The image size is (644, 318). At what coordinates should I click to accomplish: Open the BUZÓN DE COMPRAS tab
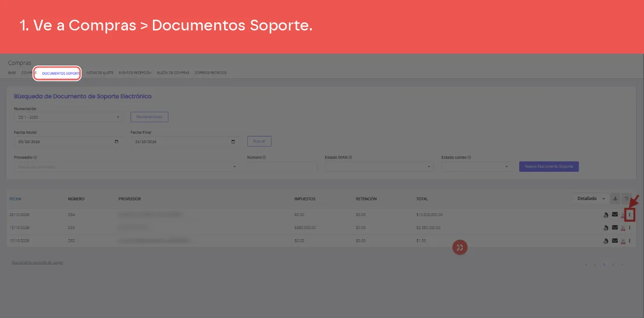coord(173,73)
